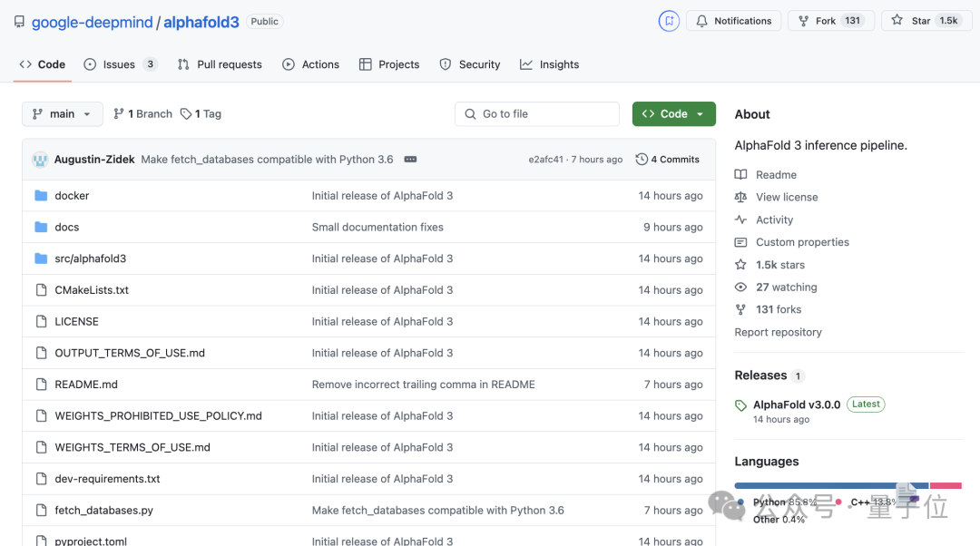Click the View license link

(x=787, y=197)
